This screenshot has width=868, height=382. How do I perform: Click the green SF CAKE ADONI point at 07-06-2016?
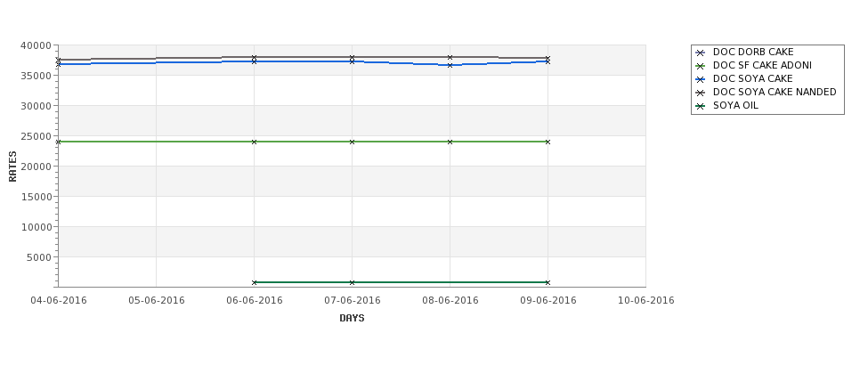[352, 142]
